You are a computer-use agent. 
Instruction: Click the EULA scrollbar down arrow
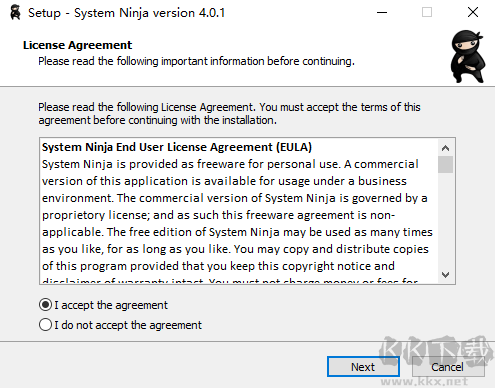coord(445,275)
